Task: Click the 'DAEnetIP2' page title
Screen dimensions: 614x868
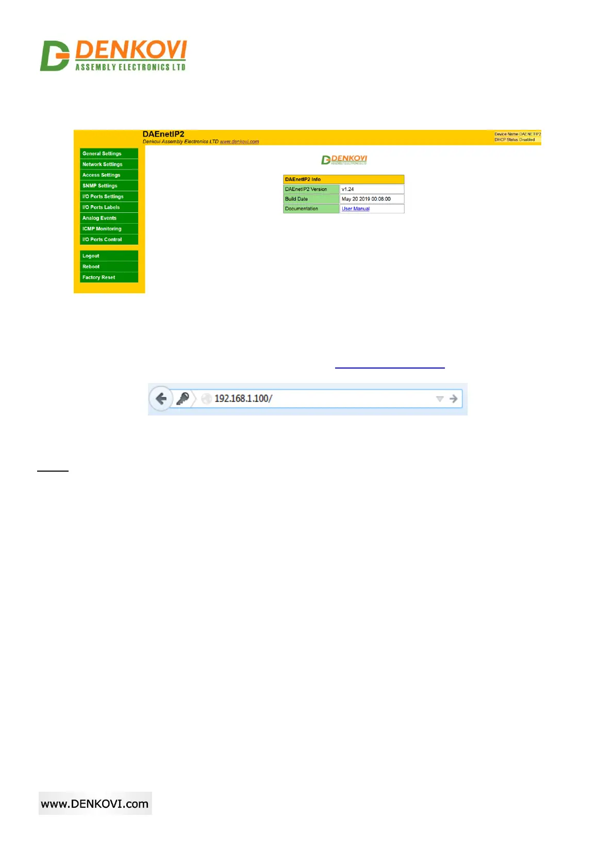Action: click(163, 134)
